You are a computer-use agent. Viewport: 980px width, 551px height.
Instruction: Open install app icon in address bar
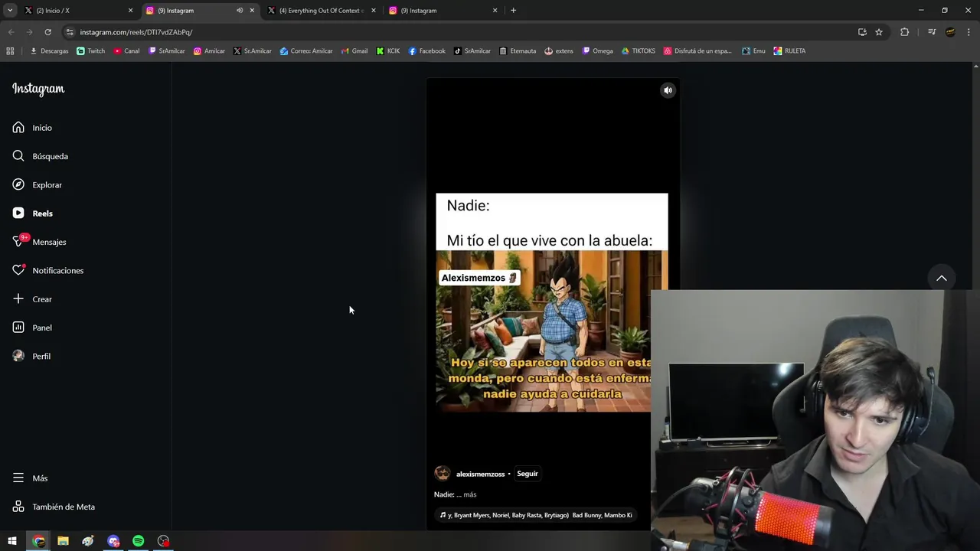click(862, 32)
